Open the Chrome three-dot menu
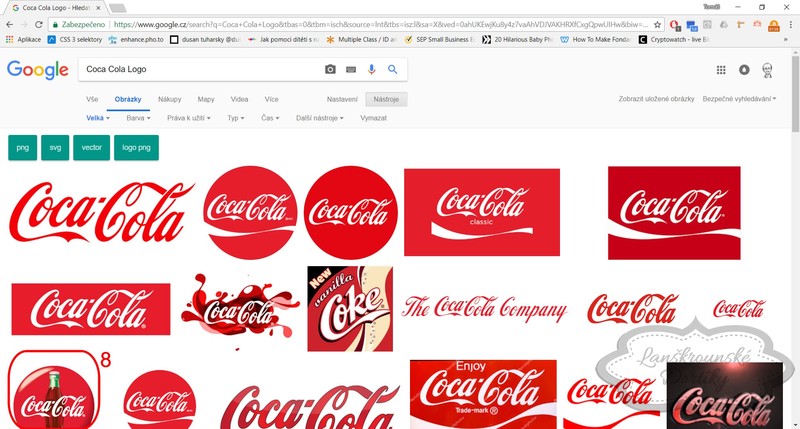The height and width of the screenshot is (429, 800). (x=791, y=24)
